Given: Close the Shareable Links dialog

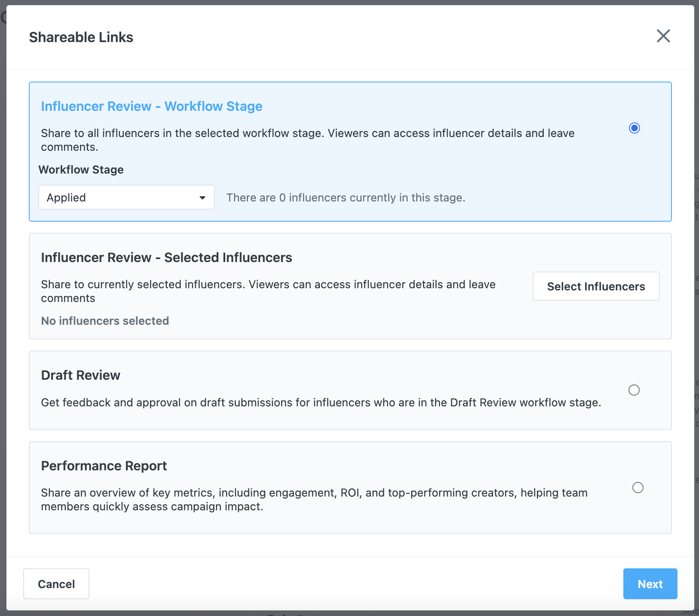Looking at the screenshot, I should point(663,36).
